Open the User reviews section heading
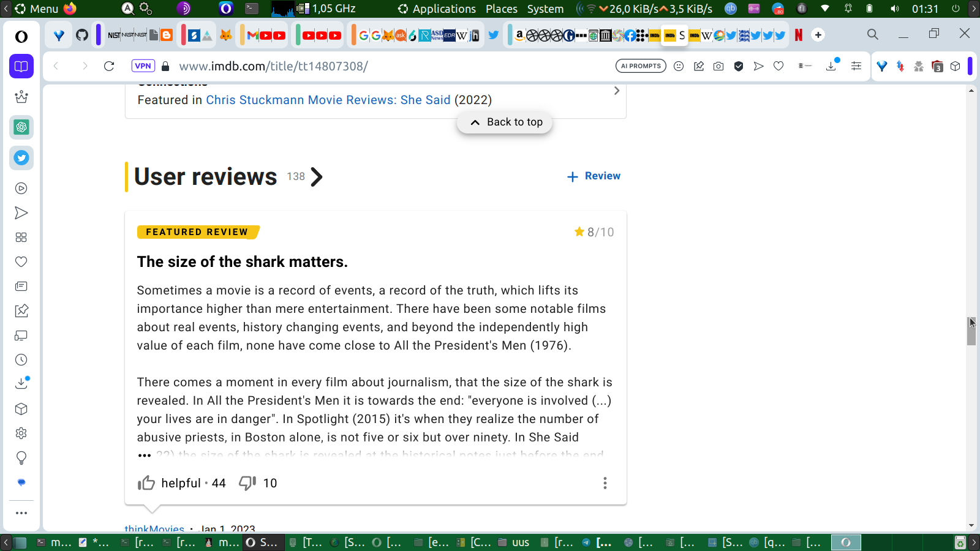 pyautogui.click(x=206, y=177)
